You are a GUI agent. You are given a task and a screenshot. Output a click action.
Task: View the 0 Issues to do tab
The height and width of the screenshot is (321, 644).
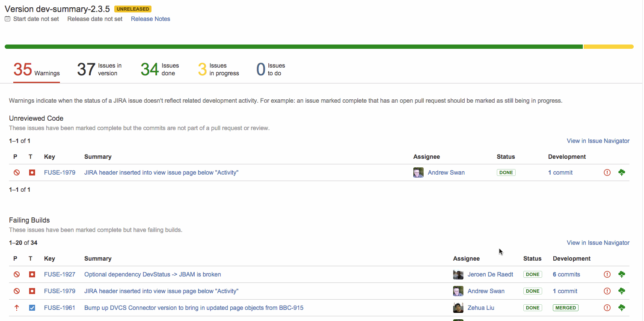270,69
